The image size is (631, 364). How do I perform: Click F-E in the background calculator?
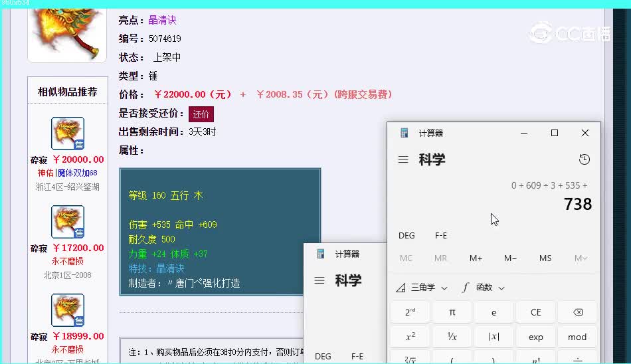[357, 356]
